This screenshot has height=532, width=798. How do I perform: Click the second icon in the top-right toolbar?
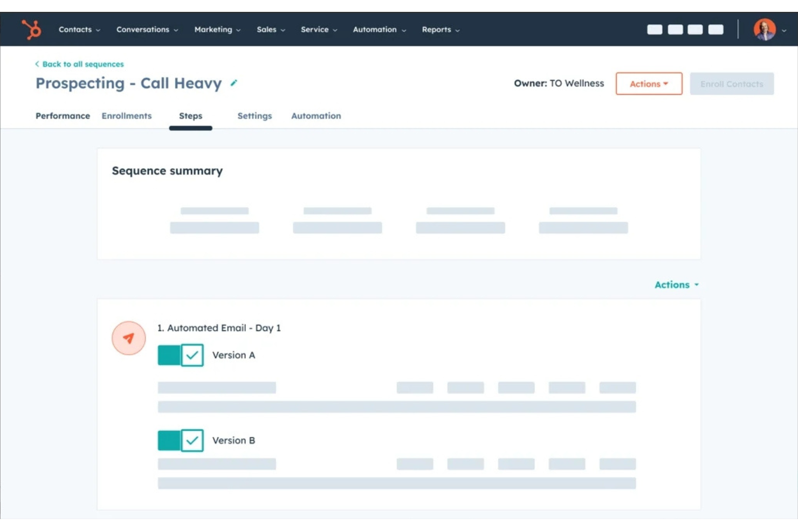point(675,30)
